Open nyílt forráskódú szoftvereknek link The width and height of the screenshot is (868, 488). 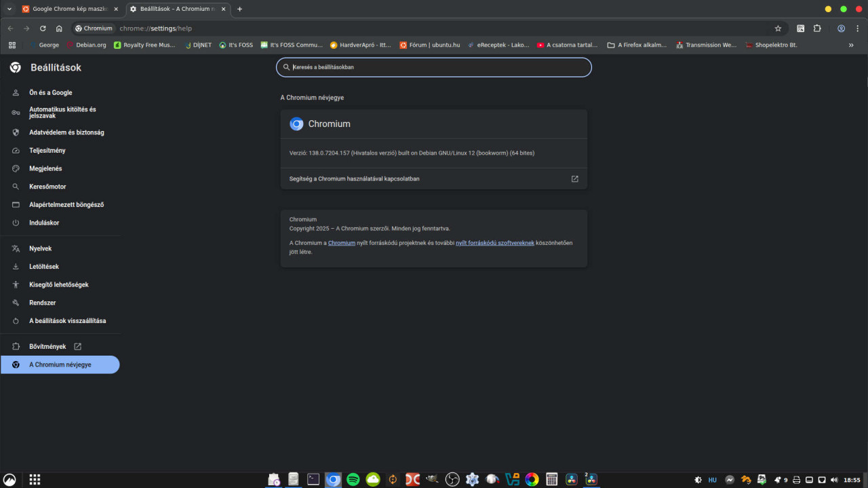tap(494, 243)
